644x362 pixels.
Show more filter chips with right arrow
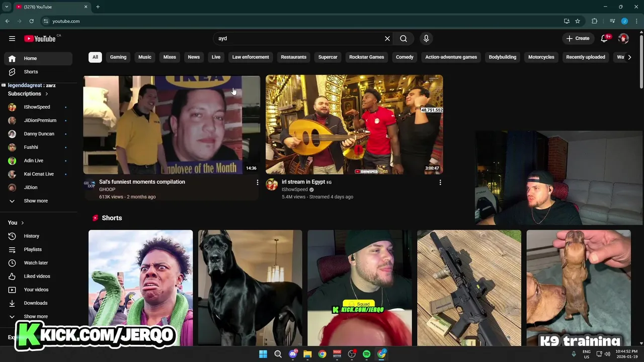[629, 57]
